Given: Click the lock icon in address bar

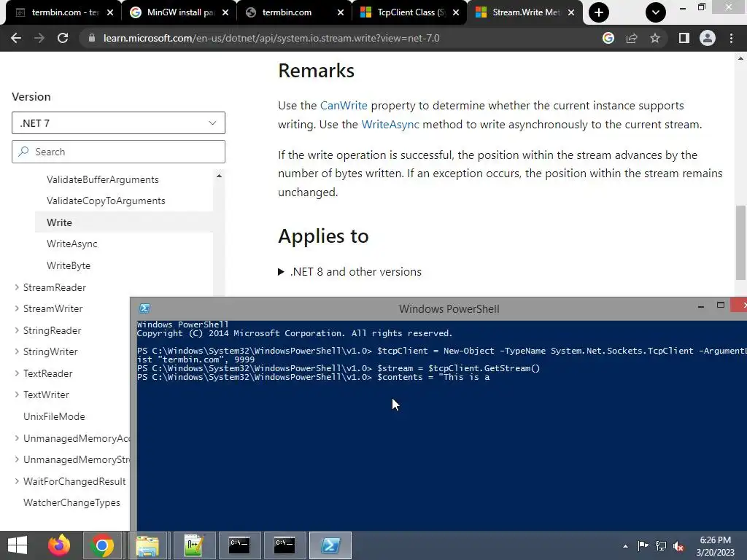Looking at the screenshot, I should 91,38.
